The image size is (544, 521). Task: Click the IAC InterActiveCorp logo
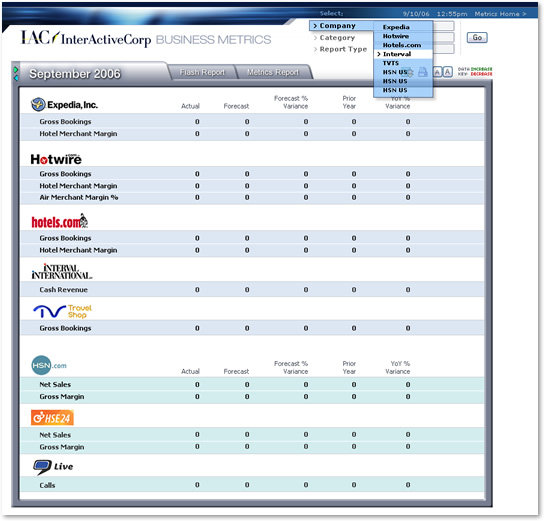(86, 39)
